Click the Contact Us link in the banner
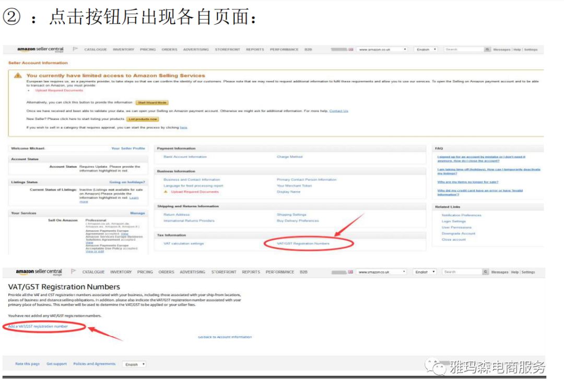Viewport: 564px width, 392px height. 338,111
